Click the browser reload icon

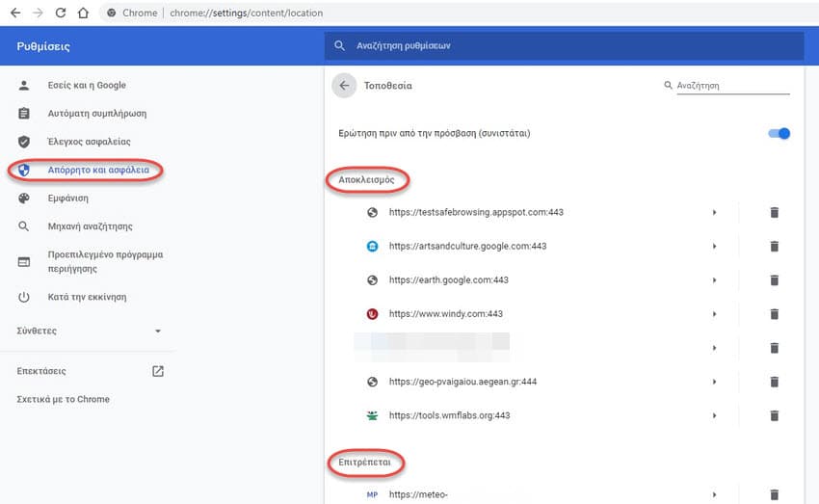point(61,13)
